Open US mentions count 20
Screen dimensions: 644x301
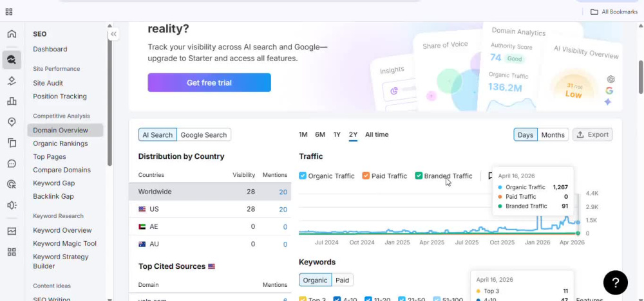coord(283,210)
